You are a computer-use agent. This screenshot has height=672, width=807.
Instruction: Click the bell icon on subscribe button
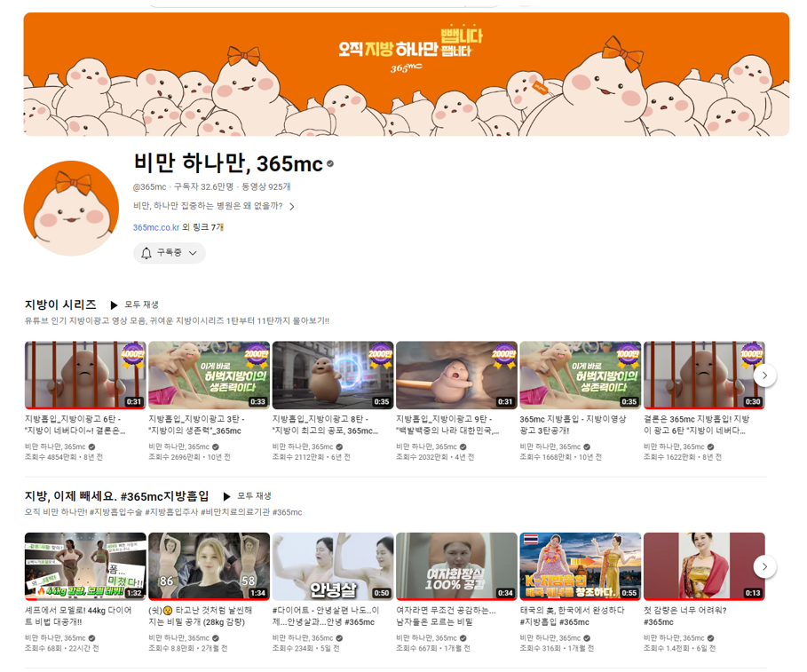point(146,253)
